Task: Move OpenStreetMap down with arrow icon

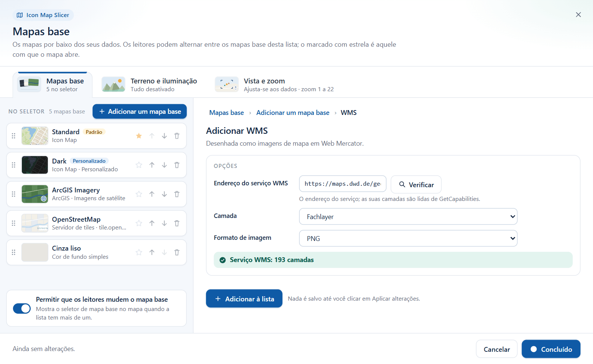Action: coord(164,223)
